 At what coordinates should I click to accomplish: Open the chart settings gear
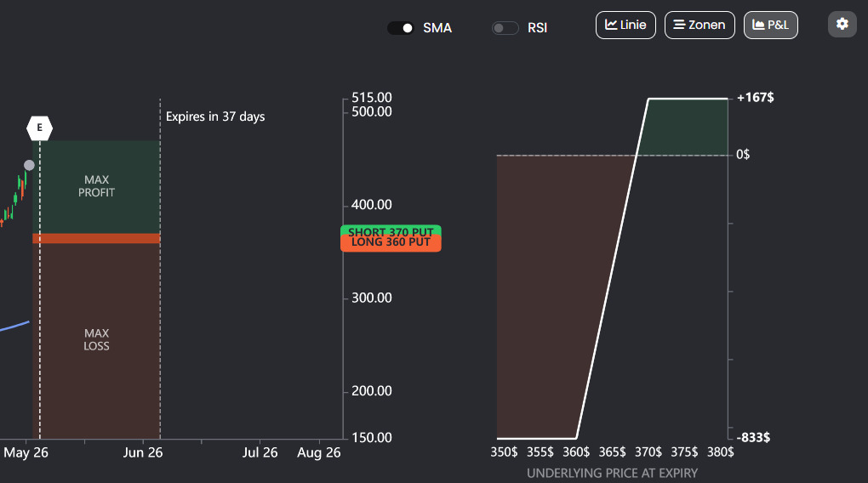pyautogui.click(x=842, y=25)
